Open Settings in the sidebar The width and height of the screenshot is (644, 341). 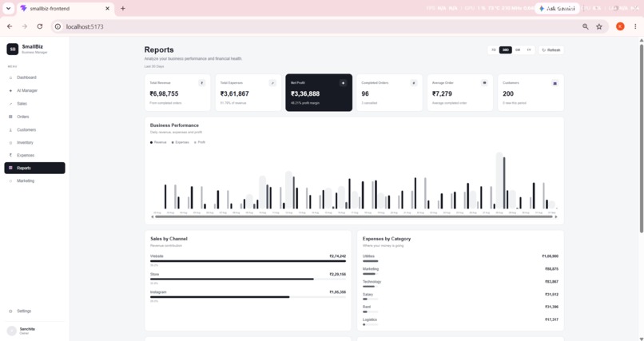pos(34,311)
